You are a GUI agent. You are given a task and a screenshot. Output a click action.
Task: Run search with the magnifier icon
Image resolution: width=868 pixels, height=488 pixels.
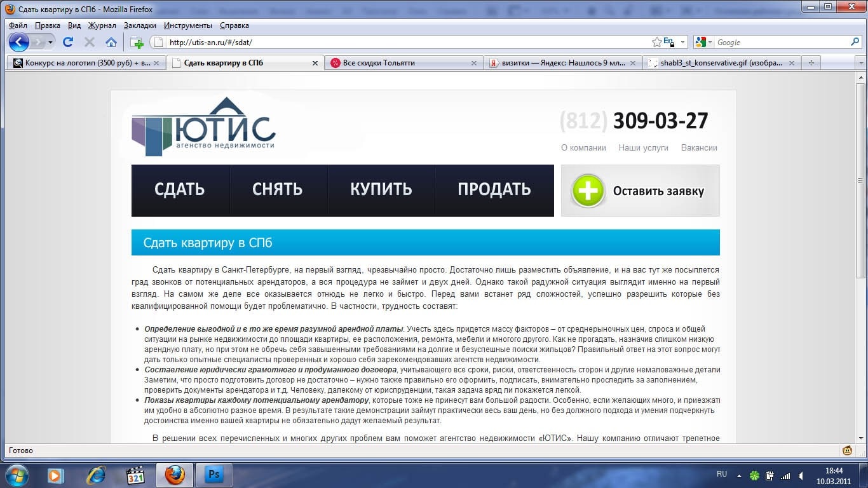coord(855,42)
